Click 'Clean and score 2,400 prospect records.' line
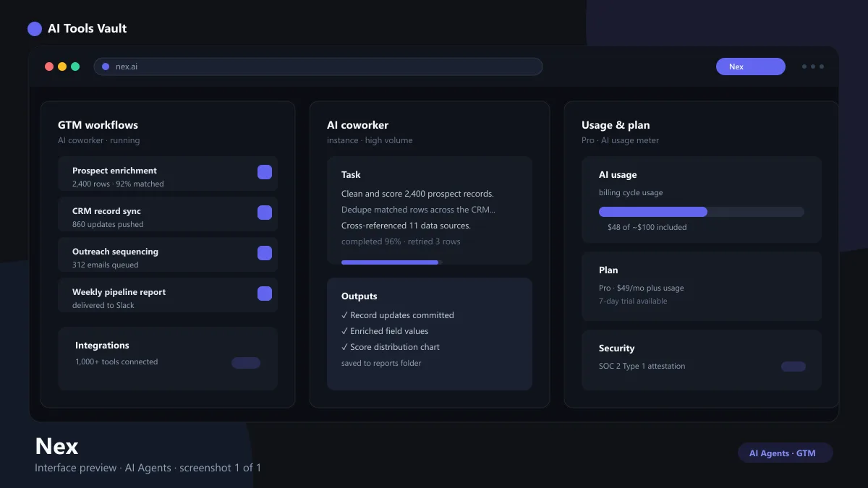This screenshot has height=488, width=868. coord(417,194)
